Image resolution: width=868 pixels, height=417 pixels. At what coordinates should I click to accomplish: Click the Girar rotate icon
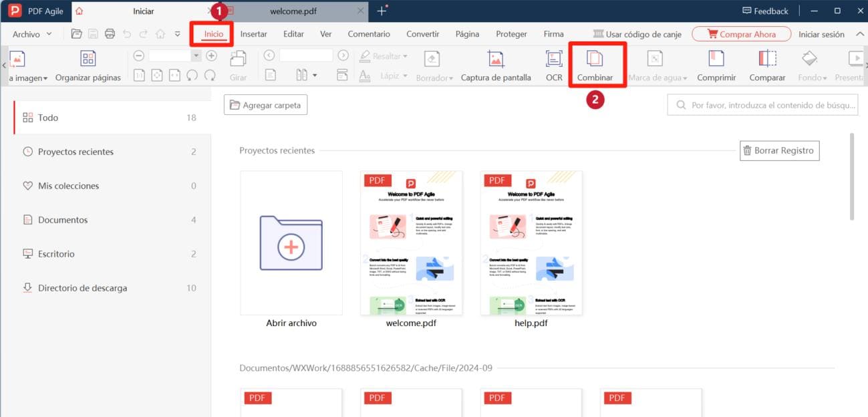click(238, 59)
